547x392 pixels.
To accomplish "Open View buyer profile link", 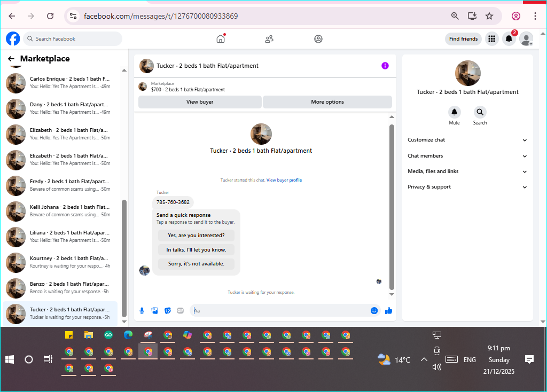I will click(x=284, y=180).
